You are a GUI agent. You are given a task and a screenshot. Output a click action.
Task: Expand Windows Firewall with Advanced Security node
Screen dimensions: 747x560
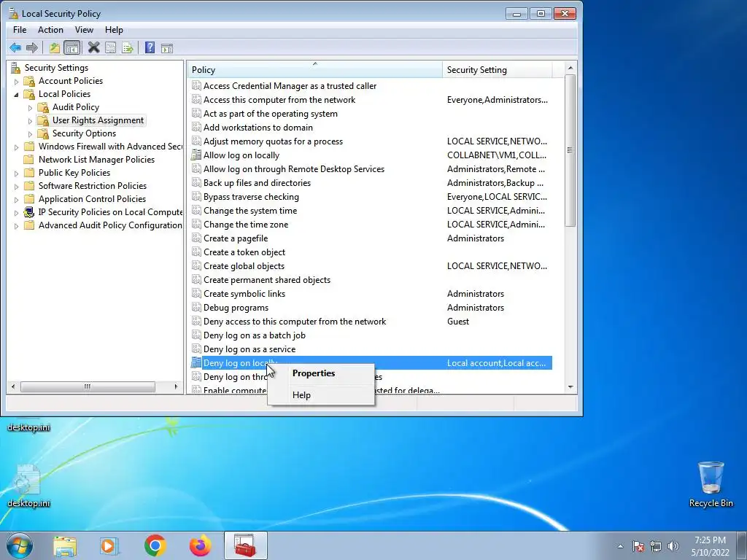click(16, 147)
